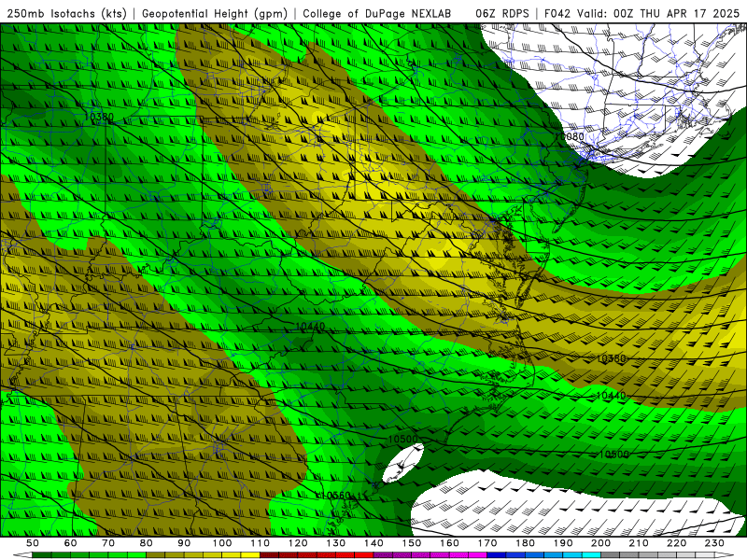
Task: Select the dark gray swatch just after 200
Action: pos(611,555)
